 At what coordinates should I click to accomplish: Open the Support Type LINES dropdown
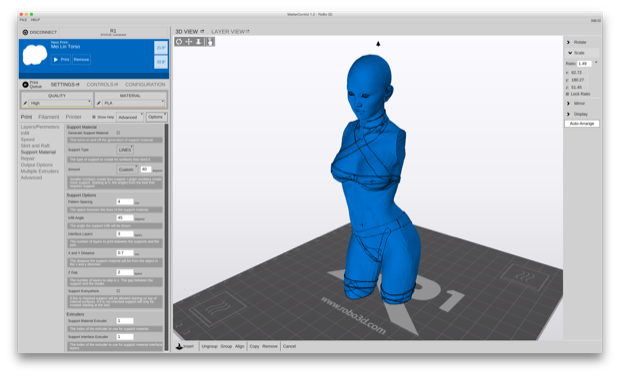pos(125,150)
